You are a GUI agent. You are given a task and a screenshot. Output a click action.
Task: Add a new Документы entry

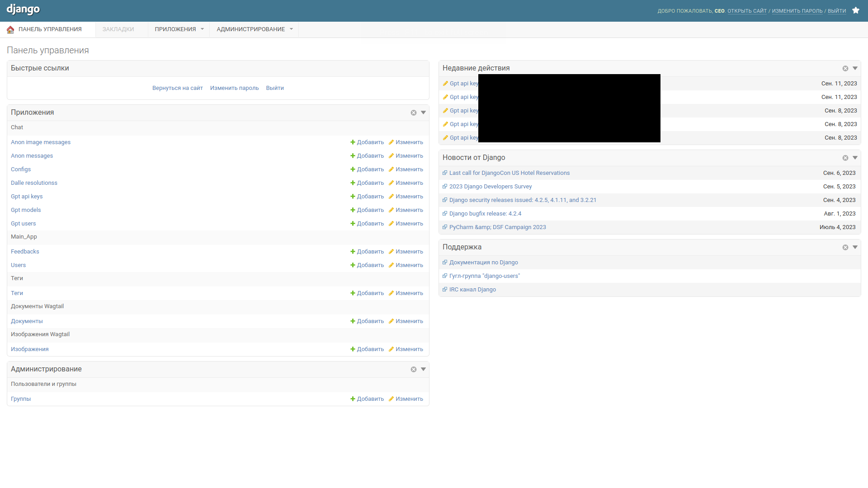pyautogui.click(x=367, y=321)
